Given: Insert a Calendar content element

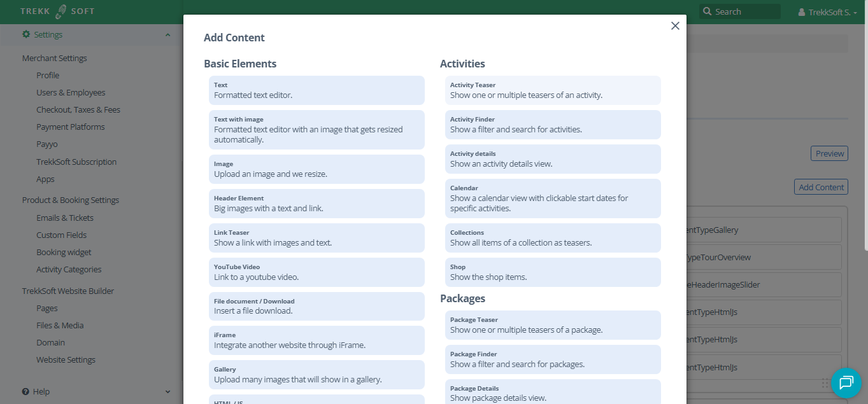Looking at the screenshot, I should pos(553,198).
